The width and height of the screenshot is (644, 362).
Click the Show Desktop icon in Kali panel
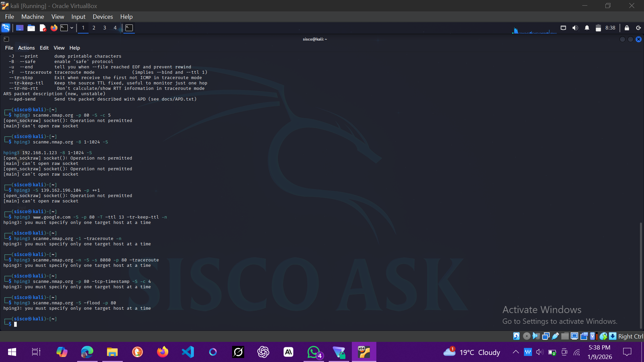coord(20,28)
